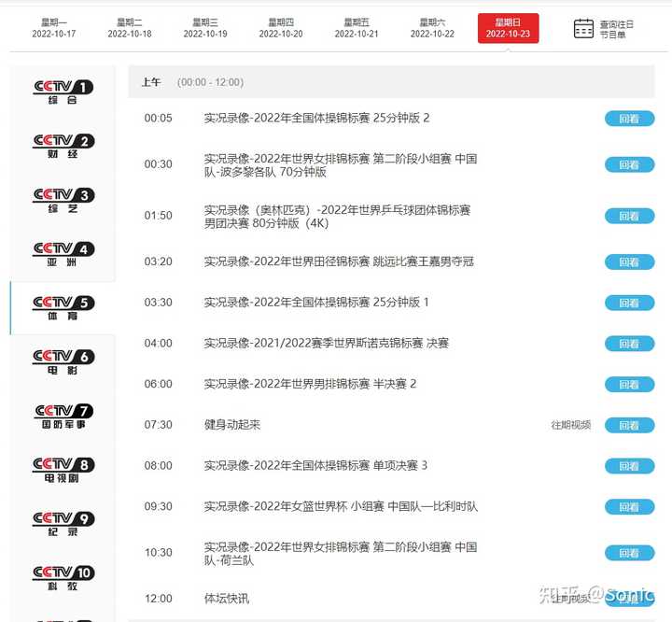Screen dimensions: 672x622
Task: Click 回看 for 健身动起来 at 07:30
Action: tap(630, 425)
